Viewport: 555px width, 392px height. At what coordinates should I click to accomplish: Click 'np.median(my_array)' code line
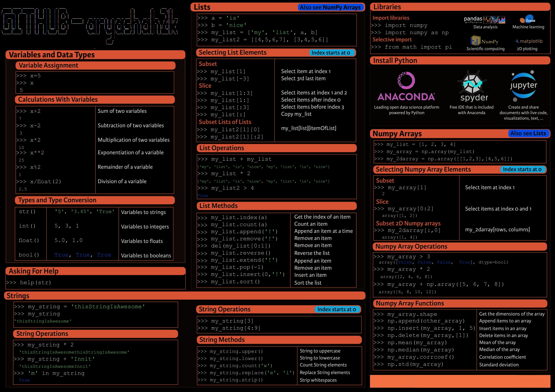point(414,350)
